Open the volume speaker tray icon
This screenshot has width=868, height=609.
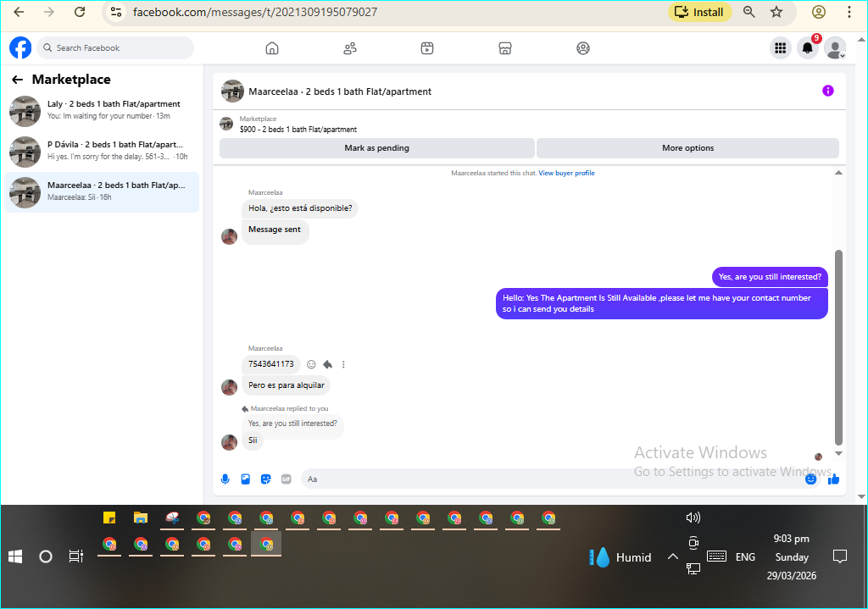point(693,518)
